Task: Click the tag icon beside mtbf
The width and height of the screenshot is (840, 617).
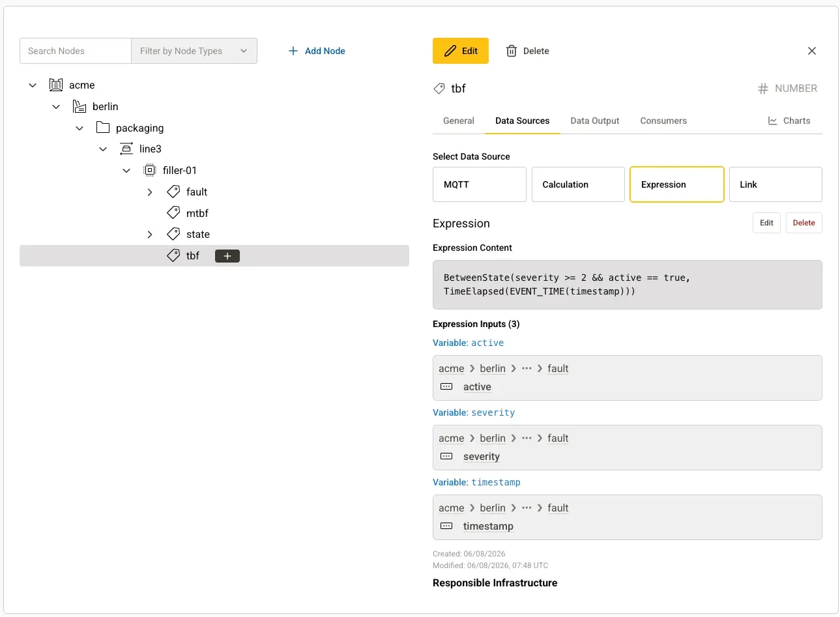Action: tap(173, 212)
